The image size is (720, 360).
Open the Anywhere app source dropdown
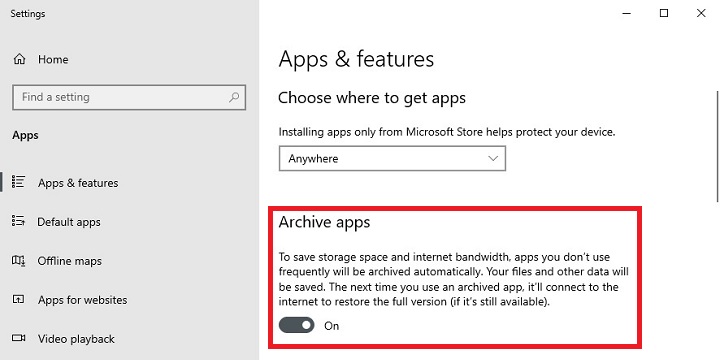[x=392, y=158]
